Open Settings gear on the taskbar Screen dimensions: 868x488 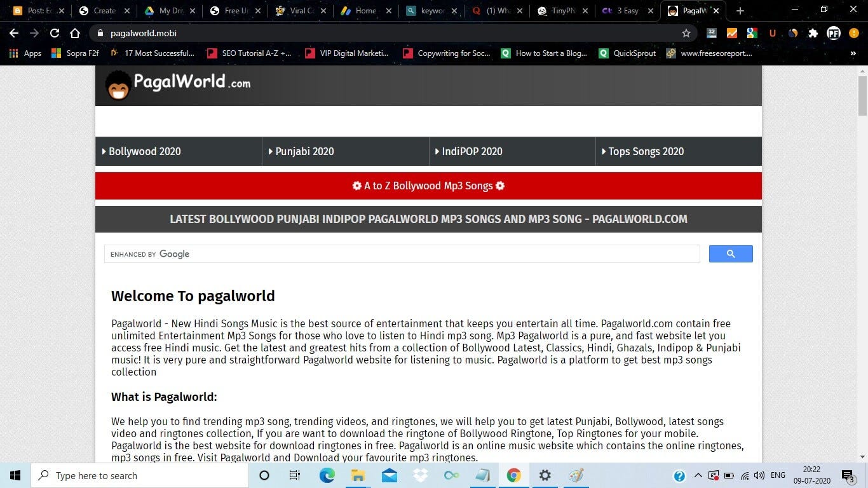click(x=545, y=475)
